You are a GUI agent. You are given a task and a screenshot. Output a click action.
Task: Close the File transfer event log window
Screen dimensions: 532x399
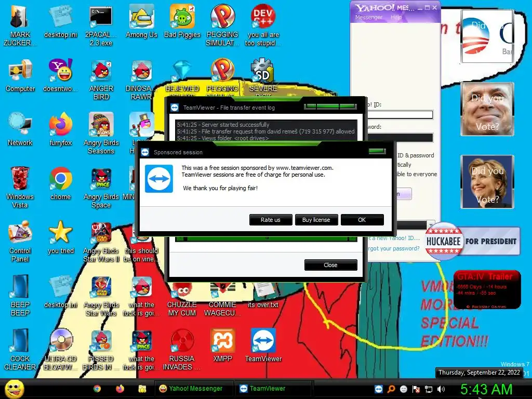coord(330,265)
